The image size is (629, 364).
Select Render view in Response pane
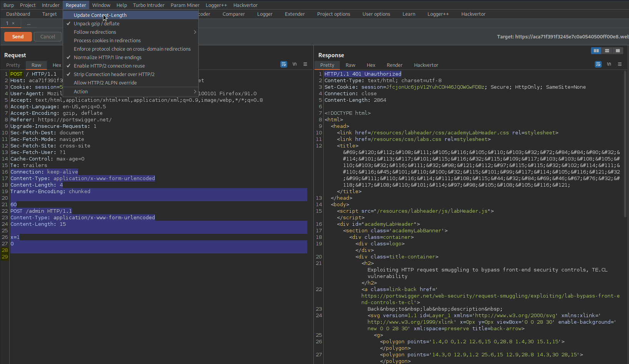394,65
